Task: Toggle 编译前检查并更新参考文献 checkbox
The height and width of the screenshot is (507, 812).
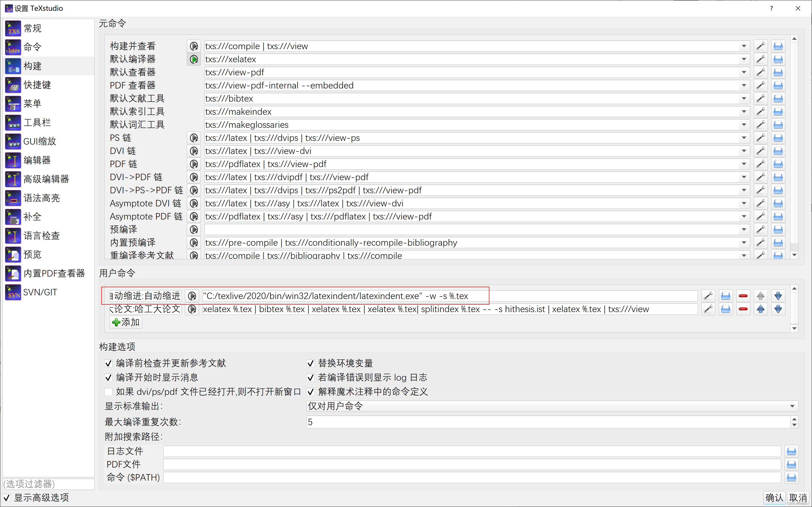Action: point(108,363)
